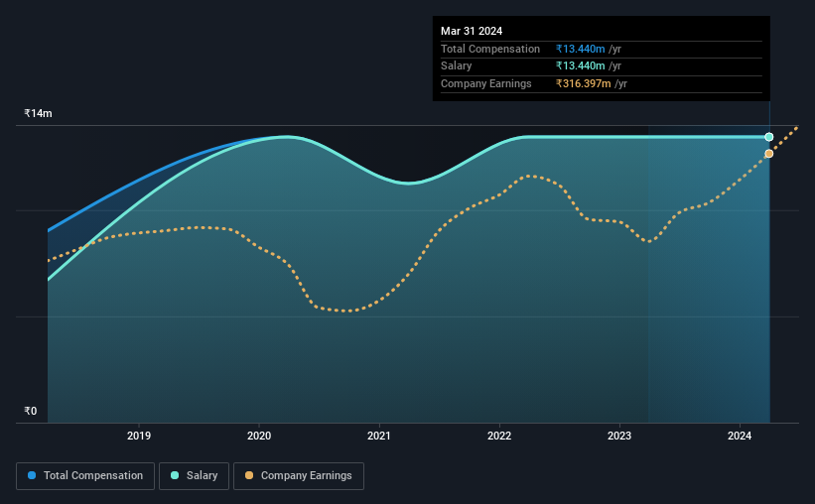Click the Total Compensation label in tooltip
Viewport: 815px width, 504px height.
click(490, 49)
